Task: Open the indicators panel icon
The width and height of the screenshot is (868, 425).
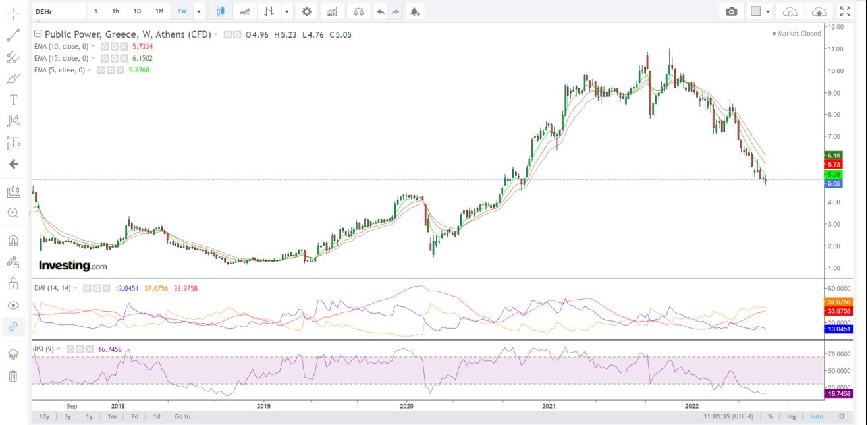Action: 333,11
